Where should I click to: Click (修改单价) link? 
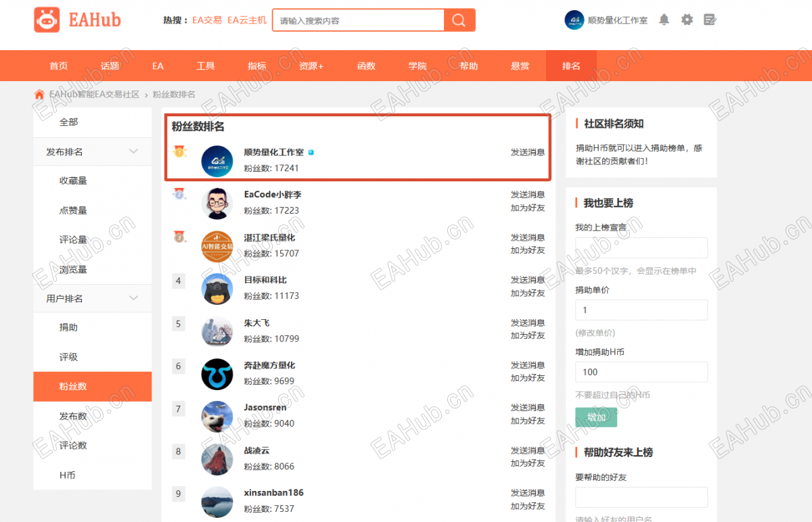click(595, 333)
